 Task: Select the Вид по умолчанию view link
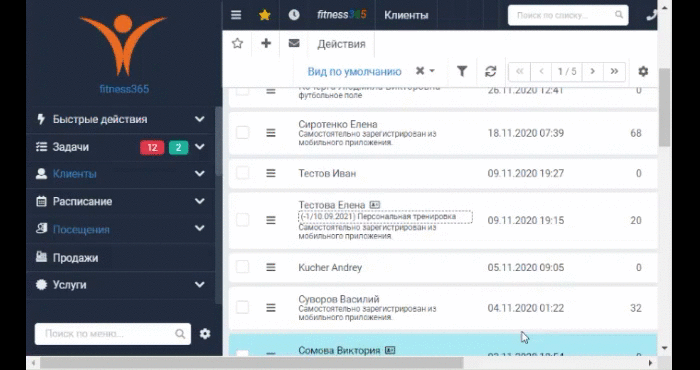[x=354, y=71]
